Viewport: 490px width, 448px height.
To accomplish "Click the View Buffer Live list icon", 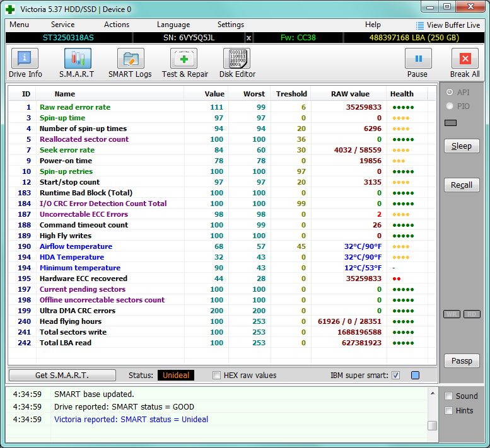I will pos(420,25).
